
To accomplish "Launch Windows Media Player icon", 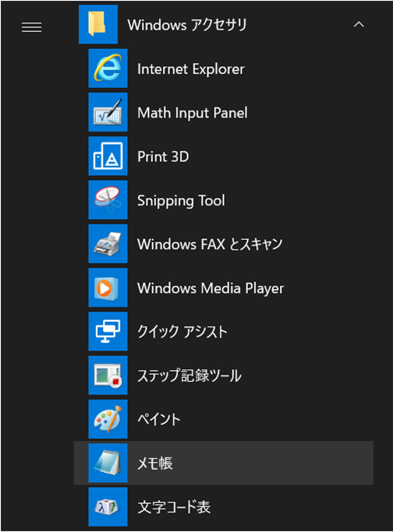I will click(108, 287).
